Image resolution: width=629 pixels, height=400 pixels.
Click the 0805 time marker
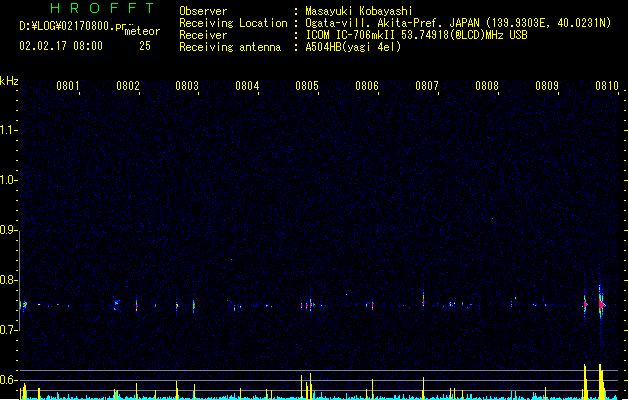tap(307, 86)
